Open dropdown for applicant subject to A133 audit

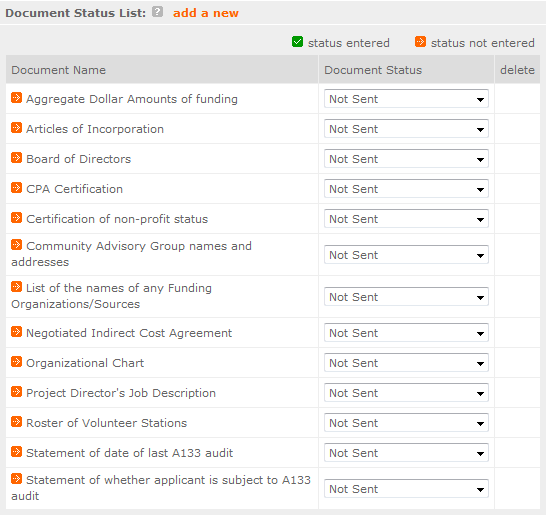coord(406,489)
